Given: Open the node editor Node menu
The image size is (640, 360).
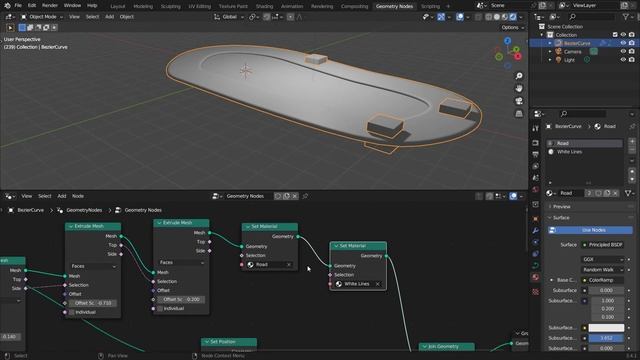Looking at the screenshot, I should [x=78, y=196].
